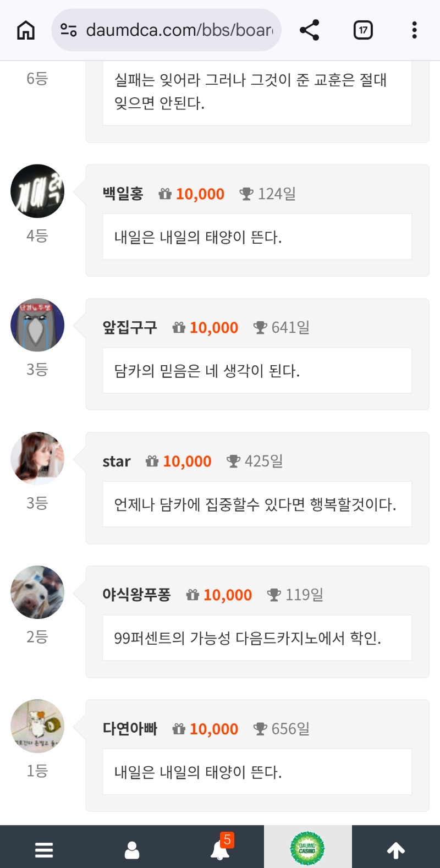Open 앞집구구's profile avatar
The width and height of the screenshot is (440, 868).
click(x=37, y=325)
